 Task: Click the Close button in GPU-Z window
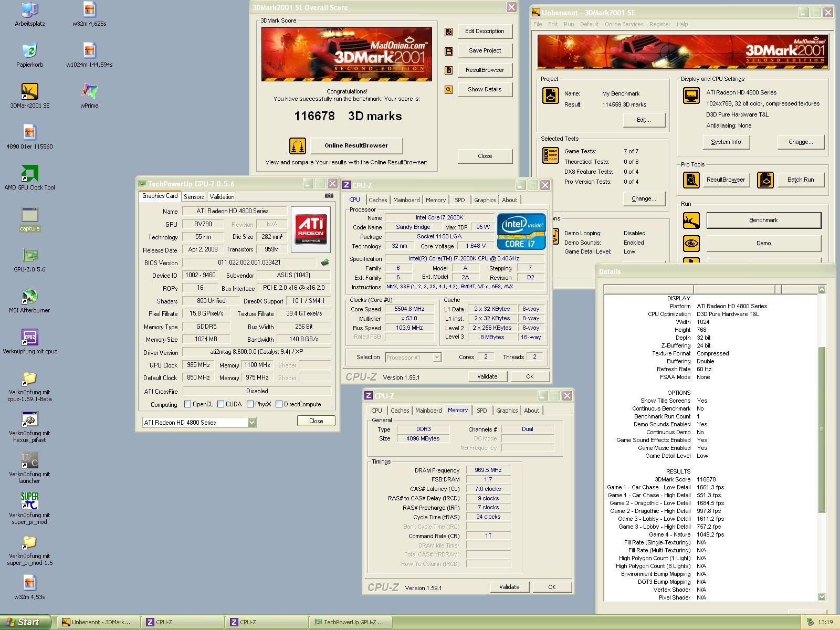click(x=316, y=421)
